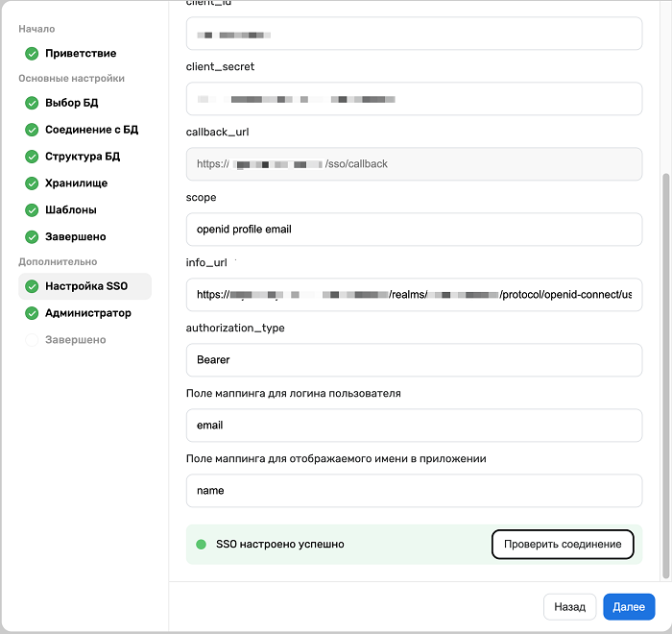
Task: Go to the Шаблоны setup step
Action: [71, 210]
